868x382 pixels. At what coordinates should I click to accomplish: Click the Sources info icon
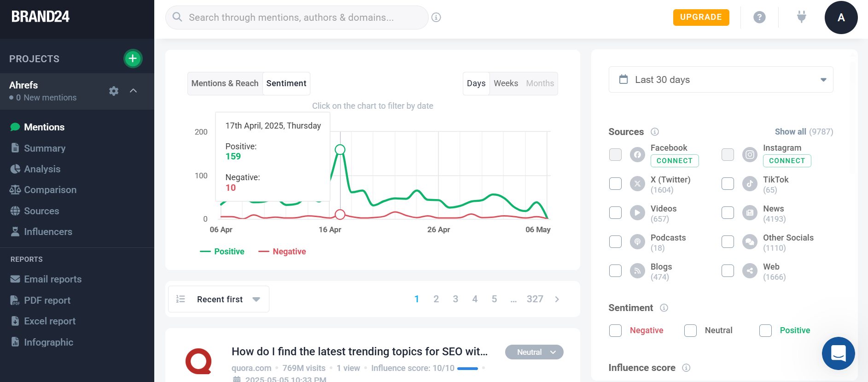(655, 132)
